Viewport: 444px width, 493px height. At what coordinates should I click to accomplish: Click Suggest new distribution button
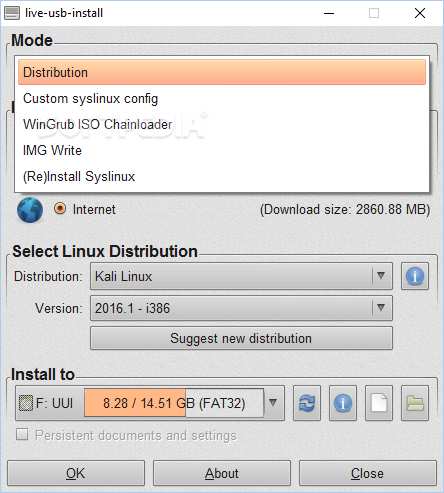241,338
